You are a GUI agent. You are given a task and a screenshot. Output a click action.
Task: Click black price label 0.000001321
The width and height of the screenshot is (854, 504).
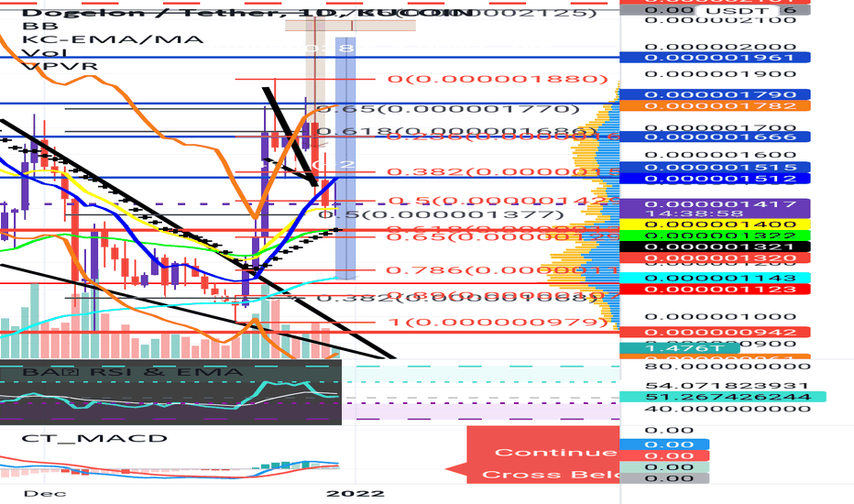click(x=715, y=247)
